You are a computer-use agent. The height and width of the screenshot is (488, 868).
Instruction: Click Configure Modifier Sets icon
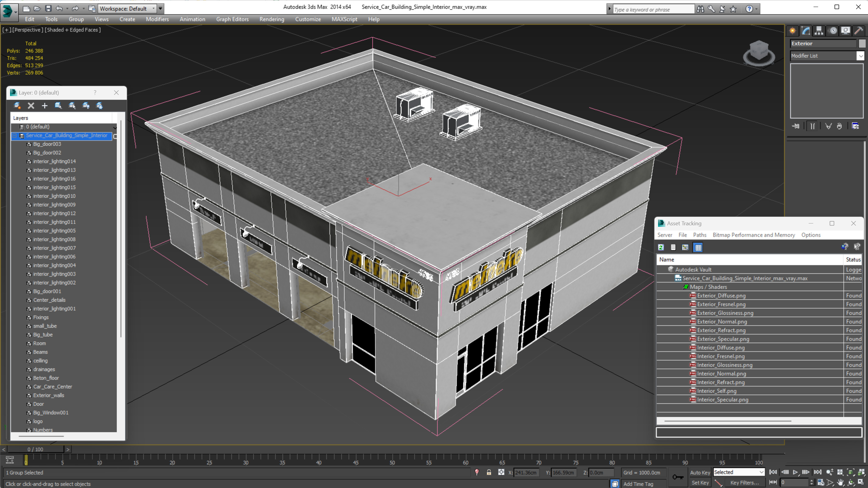(856, 126)
